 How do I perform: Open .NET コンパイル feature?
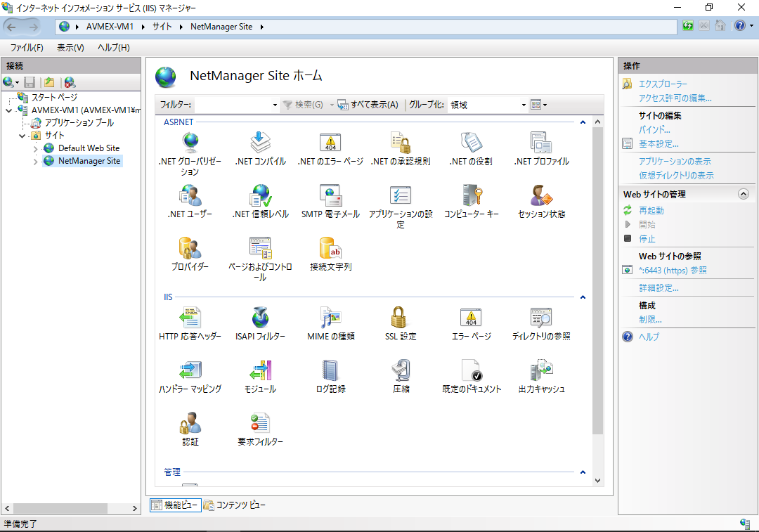pyautogui.click(x=261, y=149)
